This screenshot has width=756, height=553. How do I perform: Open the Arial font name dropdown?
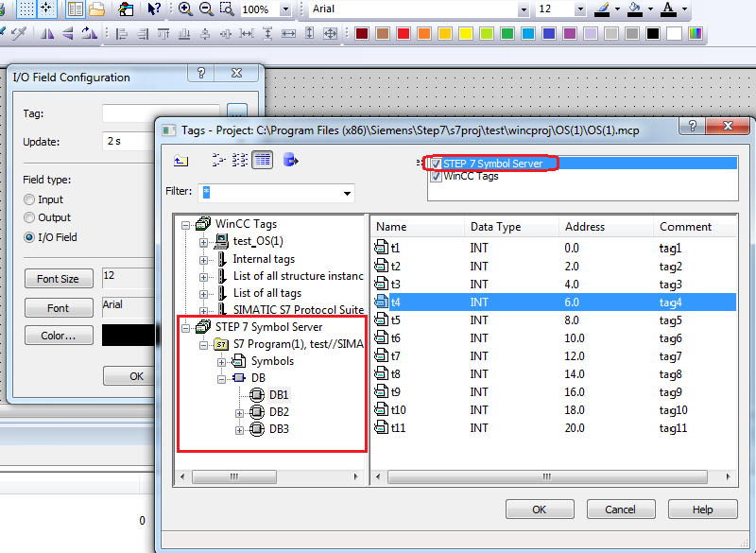[x=524, y=9]
